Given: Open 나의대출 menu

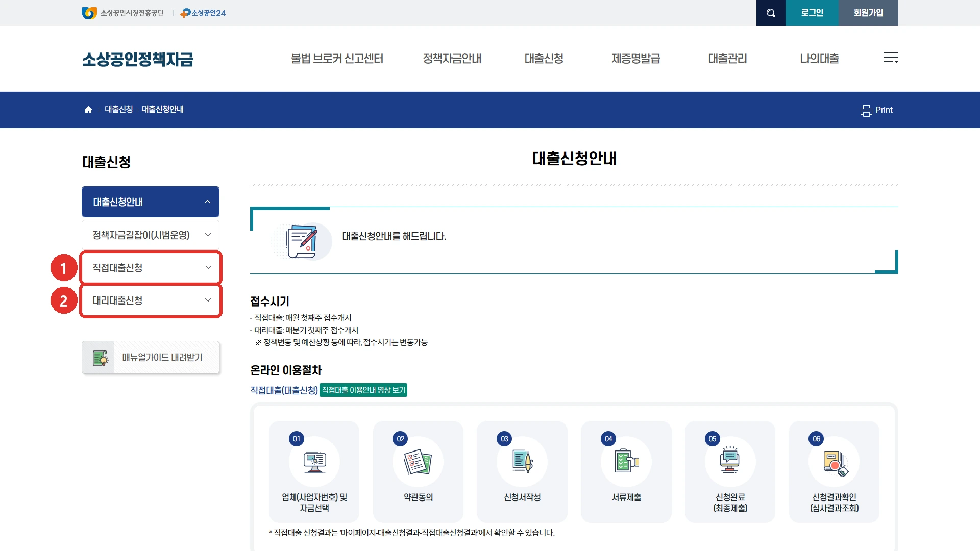Looking at the screenshot, I should 820,59.
